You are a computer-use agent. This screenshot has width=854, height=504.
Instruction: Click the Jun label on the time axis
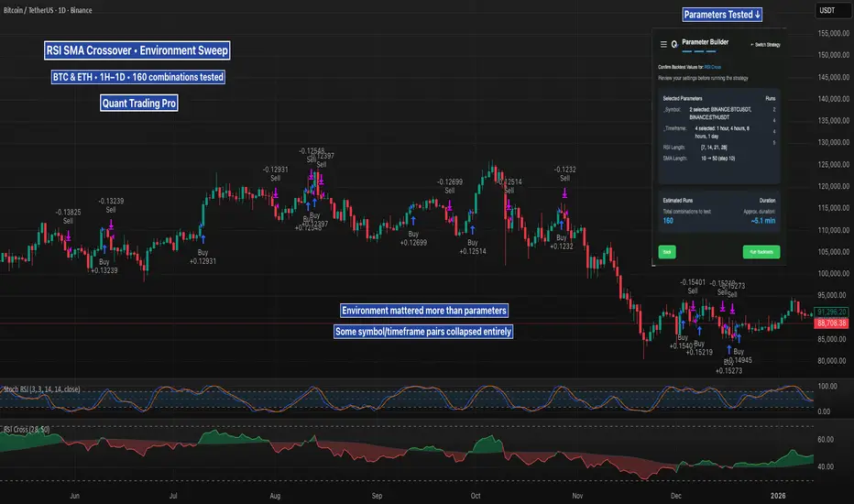click(x=74, y=496)
